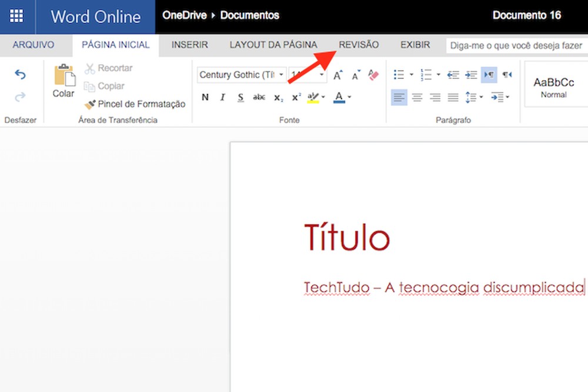Click the Desfazer arrow

tap(19, 75)
